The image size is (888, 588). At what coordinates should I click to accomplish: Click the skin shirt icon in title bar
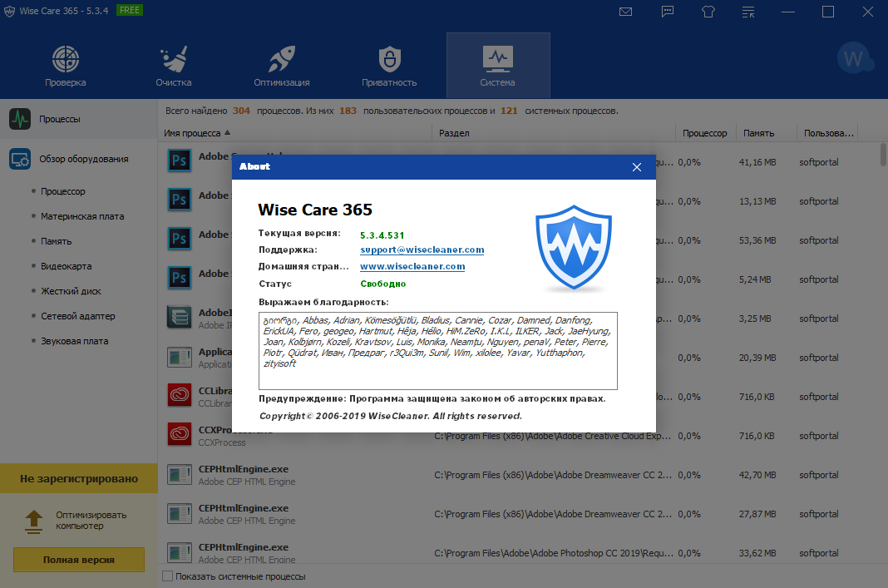point(708,12)
